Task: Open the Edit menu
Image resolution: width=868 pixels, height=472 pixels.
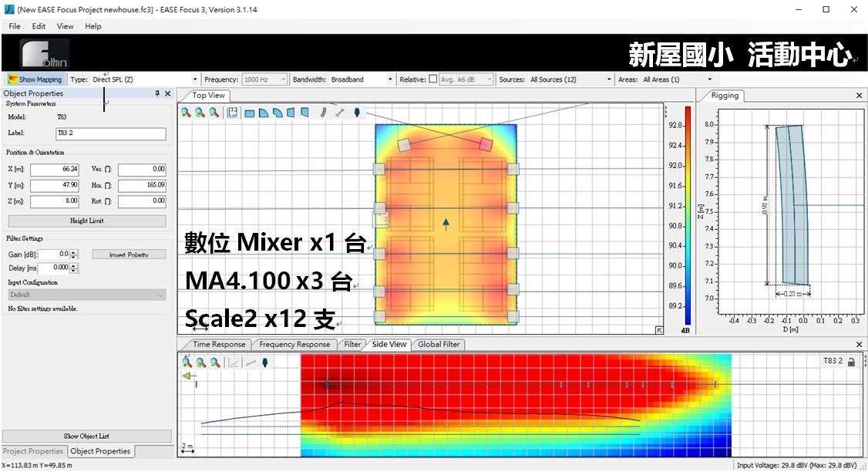Action: pyautogui.click(x=39, y=26)
